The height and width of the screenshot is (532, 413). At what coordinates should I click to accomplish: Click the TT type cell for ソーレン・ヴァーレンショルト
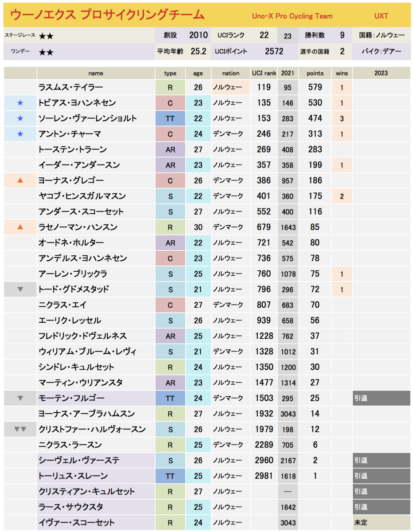coord(170,118)
